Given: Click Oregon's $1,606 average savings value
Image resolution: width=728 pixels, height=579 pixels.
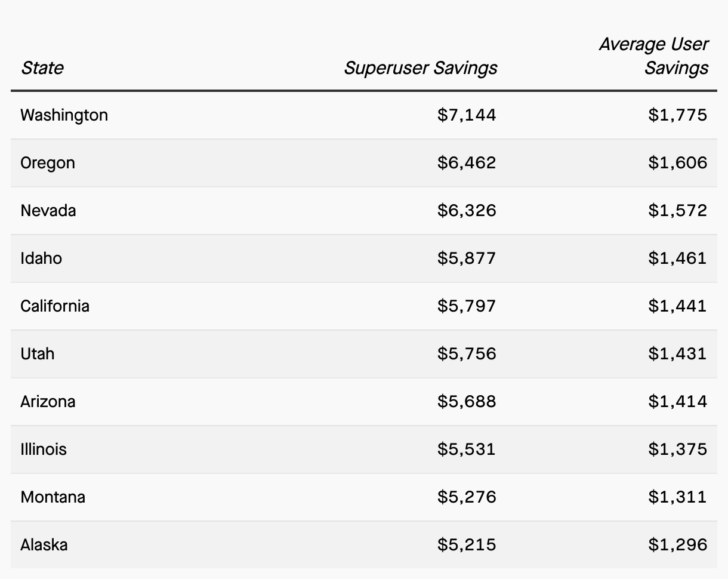Looking at the screenshot, I should [x=677, y=163].
